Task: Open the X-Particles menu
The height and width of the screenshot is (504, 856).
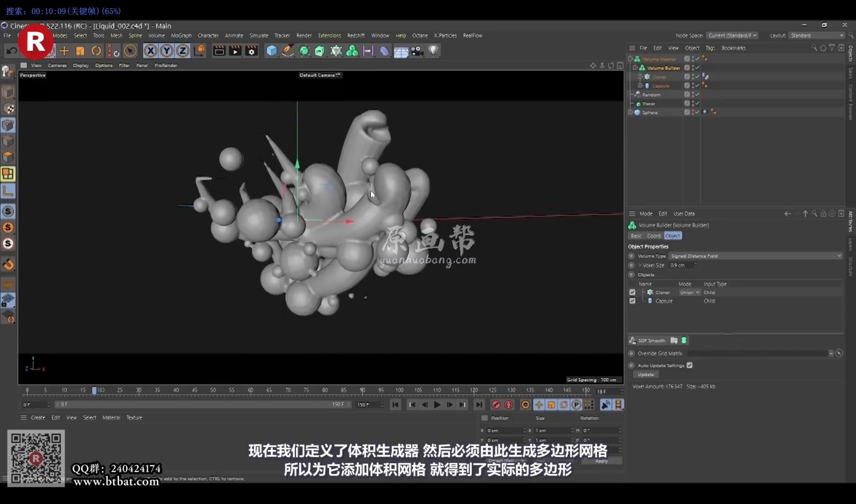Action: pos(445,35)
